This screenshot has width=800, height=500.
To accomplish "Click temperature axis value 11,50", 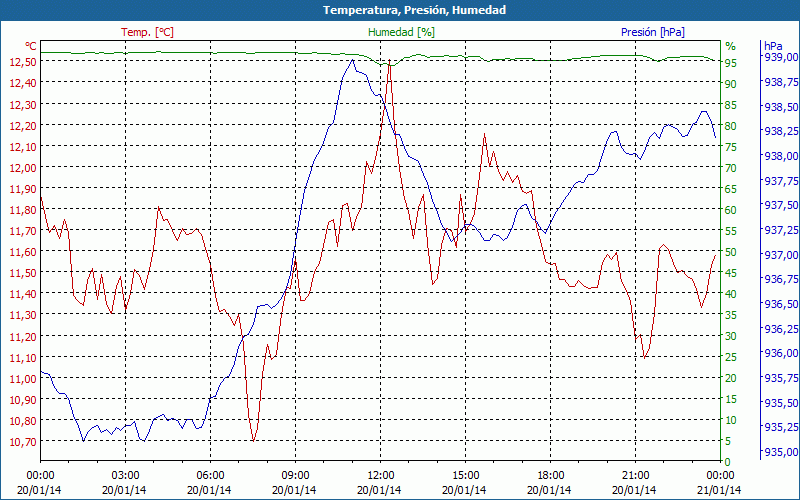I will click(x=23, y=272).
